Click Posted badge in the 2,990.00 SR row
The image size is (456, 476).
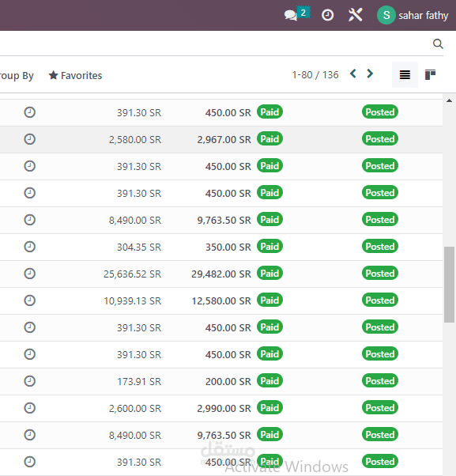tap(380, 408)
